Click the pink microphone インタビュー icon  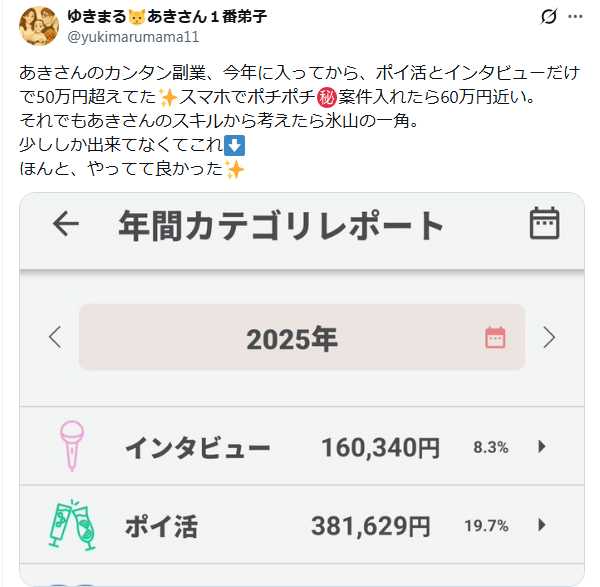click(x=71, y=446)
